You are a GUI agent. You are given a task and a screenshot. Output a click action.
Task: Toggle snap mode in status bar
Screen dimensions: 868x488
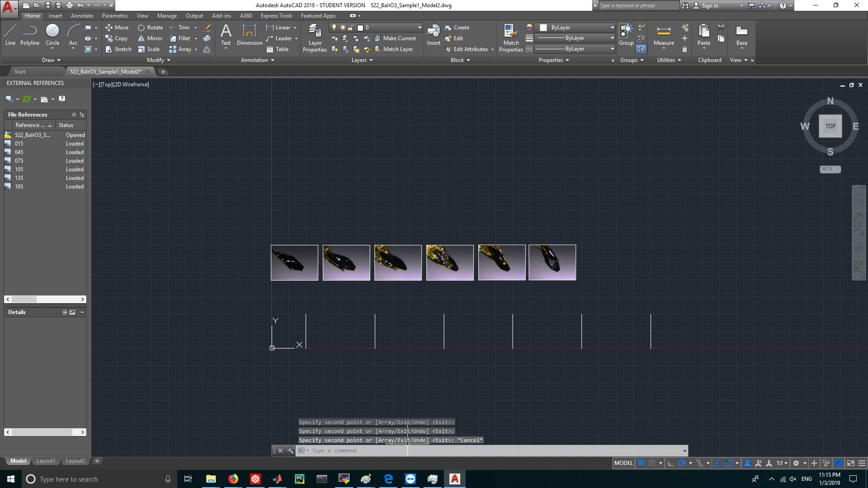651,463
